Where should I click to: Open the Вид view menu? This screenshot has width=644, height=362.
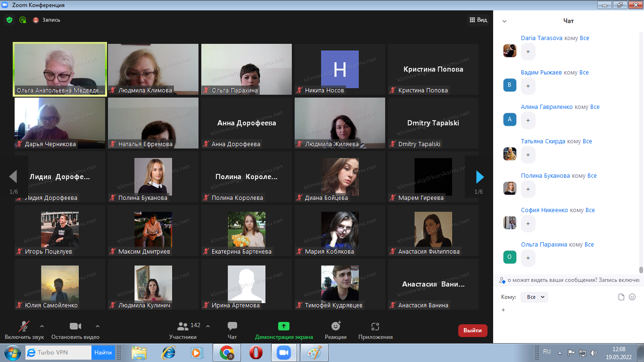[478, 20]
